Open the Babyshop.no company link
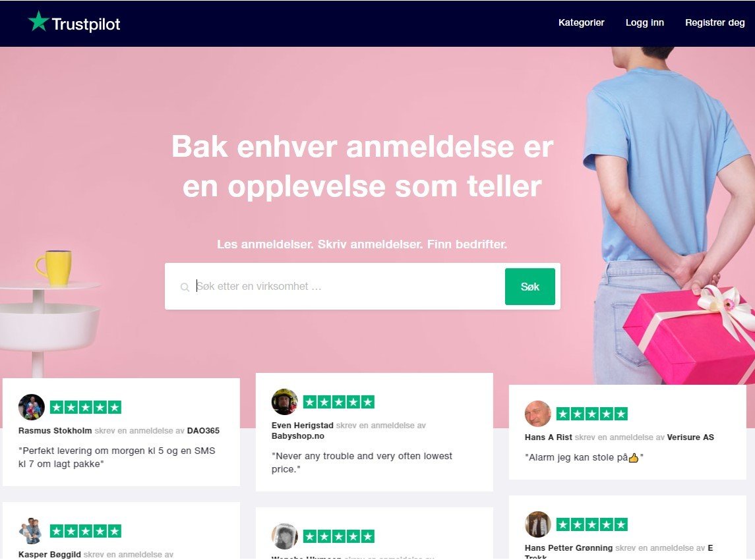Screen dimensions: 755x560 click(298, 436)
